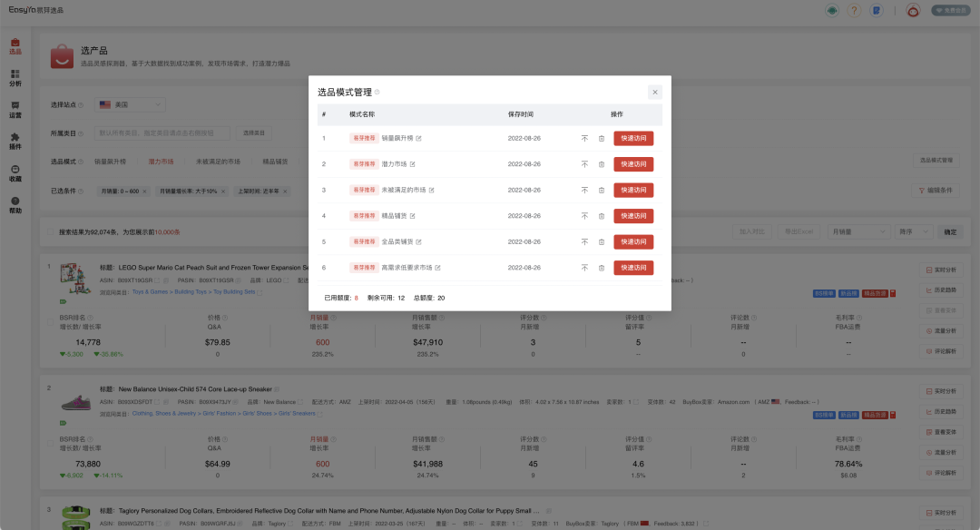980x530 pixels.
Task: Remove the 上架时间: 近半年 filter tag
Action: [x=285, y=191]
